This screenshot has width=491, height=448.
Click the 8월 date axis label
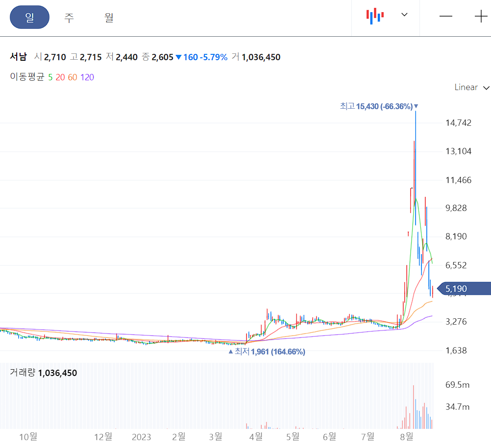coord(406,437)
